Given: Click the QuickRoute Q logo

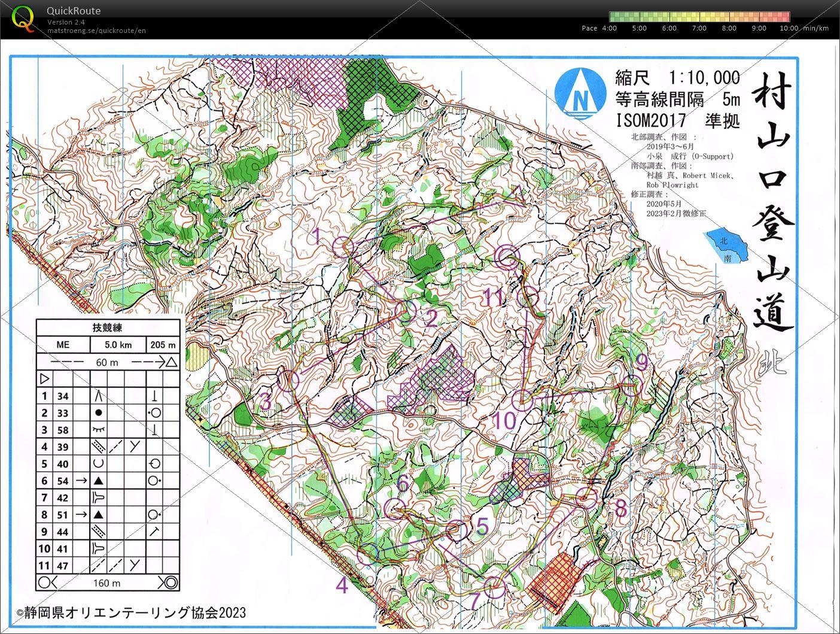Looking at the screenshot, I should pos(23,17).
